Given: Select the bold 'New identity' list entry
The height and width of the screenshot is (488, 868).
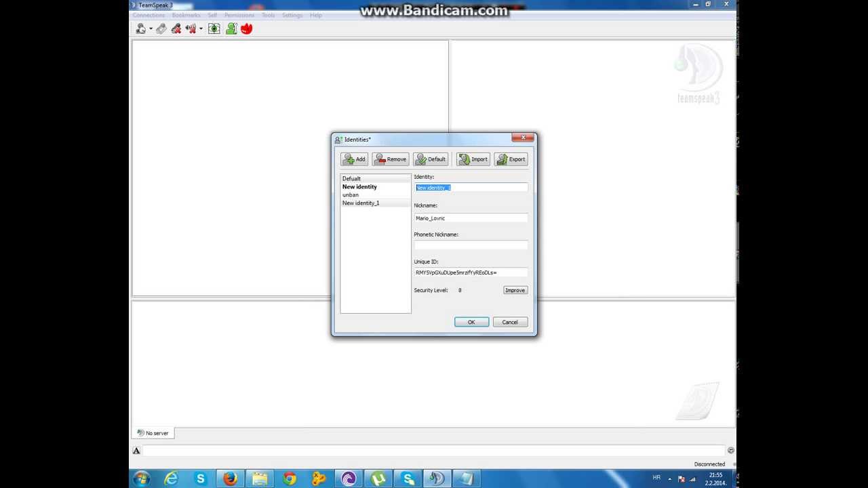Looking at the screenshot, I should click(x=376, y=186).
